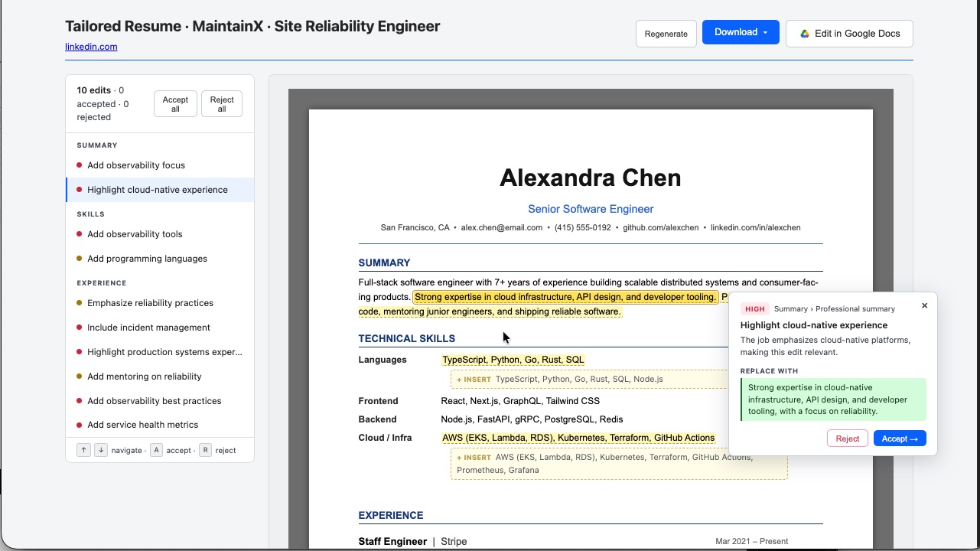The image size is (980, 551).
Task: Select 'Emphasize reliability practices' edit
Action: coord(160,303)
